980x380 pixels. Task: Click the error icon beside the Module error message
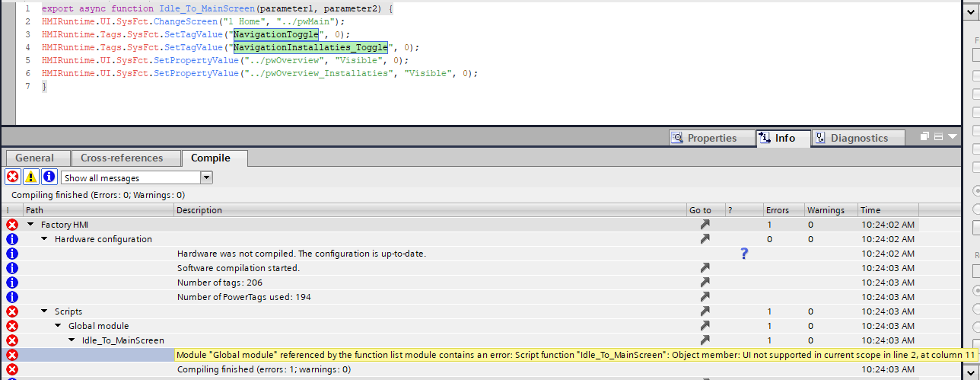[x=12, y=355]
